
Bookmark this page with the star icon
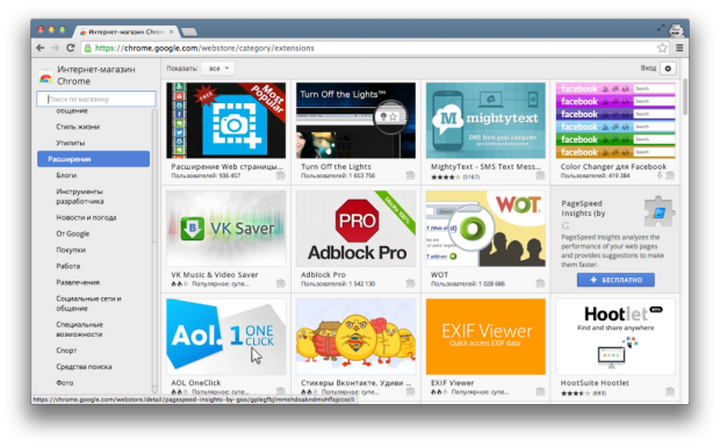(x=662, y=48)
